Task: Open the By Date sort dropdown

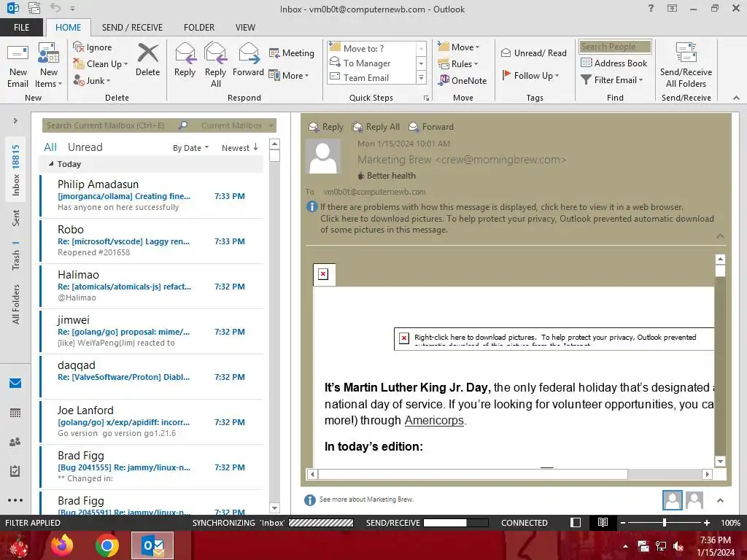Action: (190, 148)
